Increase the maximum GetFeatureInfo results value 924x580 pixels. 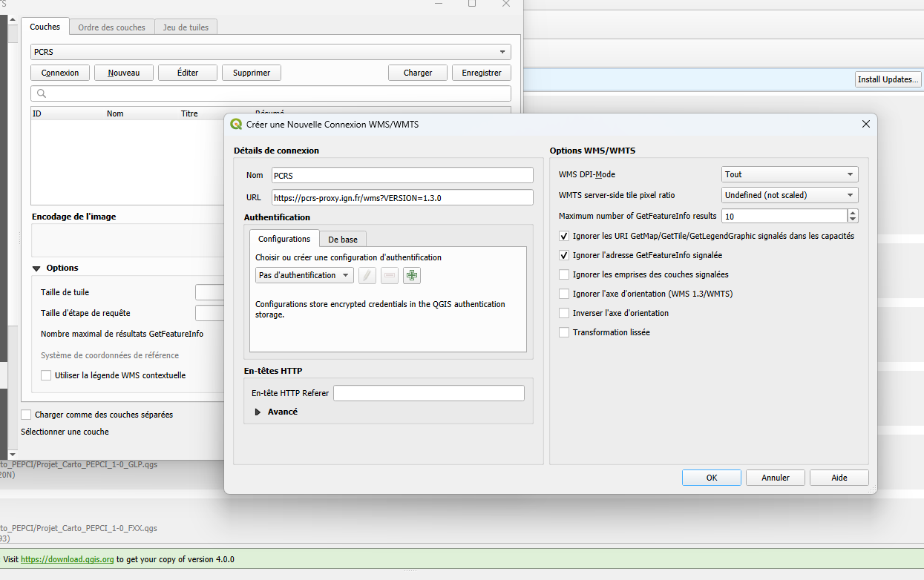[853, 213]
